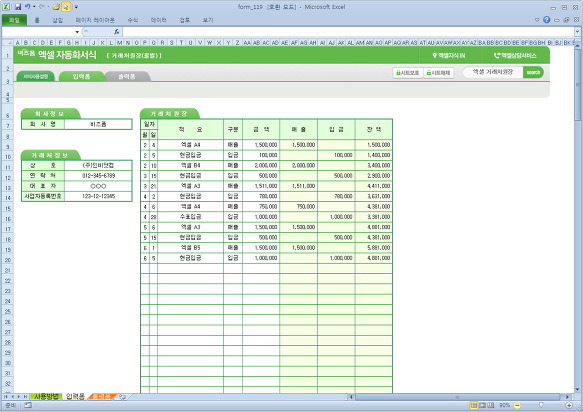Click the Open folder icon in quick access toolbar

[x=56, y=7]
